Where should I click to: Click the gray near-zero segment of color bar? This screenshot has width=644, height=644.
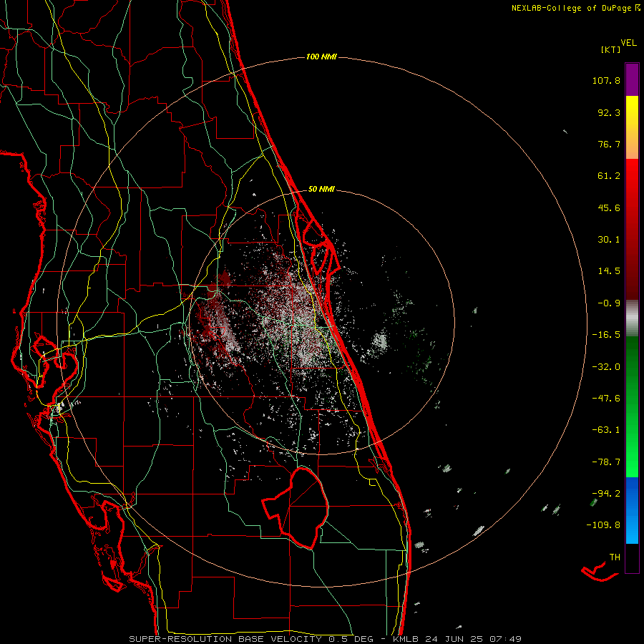click(632, 318)
